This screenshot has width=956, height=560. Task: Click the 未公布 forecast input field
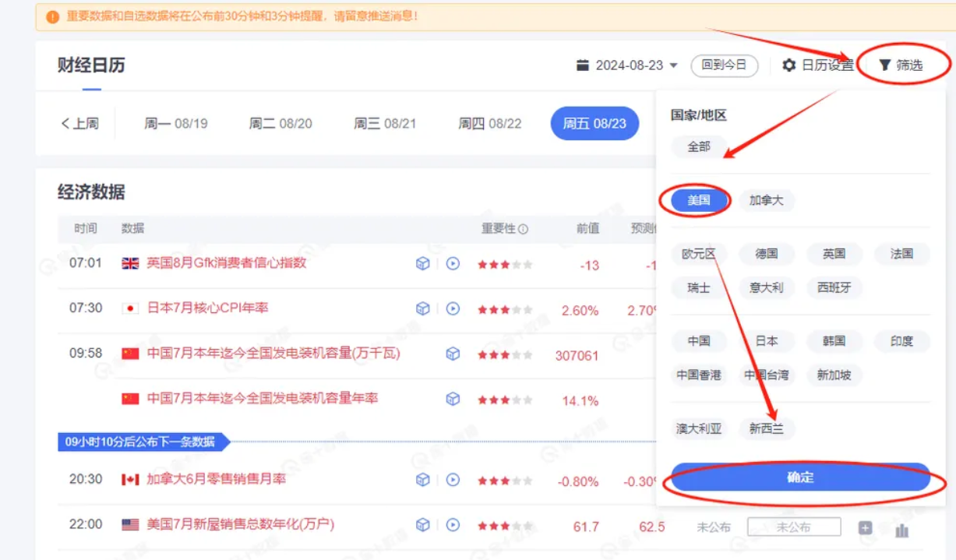(x=792, y=527)
